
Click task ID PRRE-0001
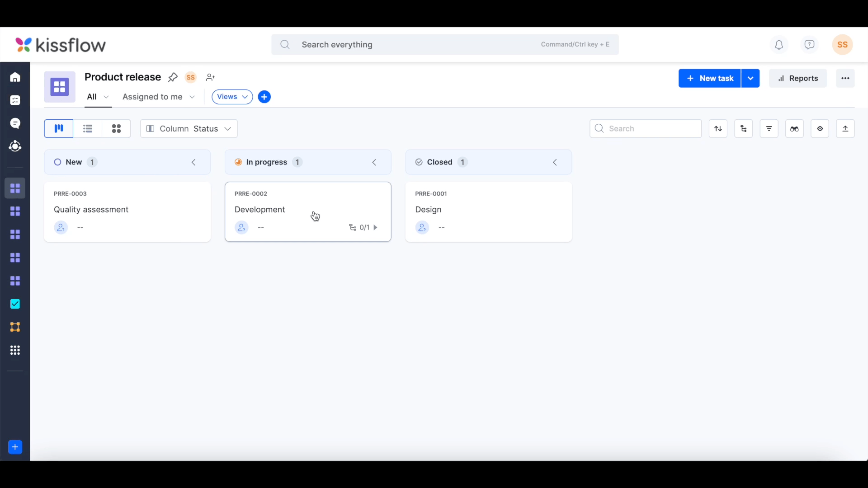coord(431,194)
